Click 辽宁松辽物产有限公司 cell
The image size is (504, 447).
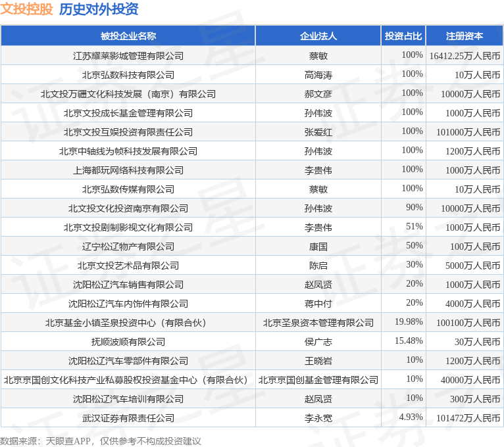(x=128, y=247)
